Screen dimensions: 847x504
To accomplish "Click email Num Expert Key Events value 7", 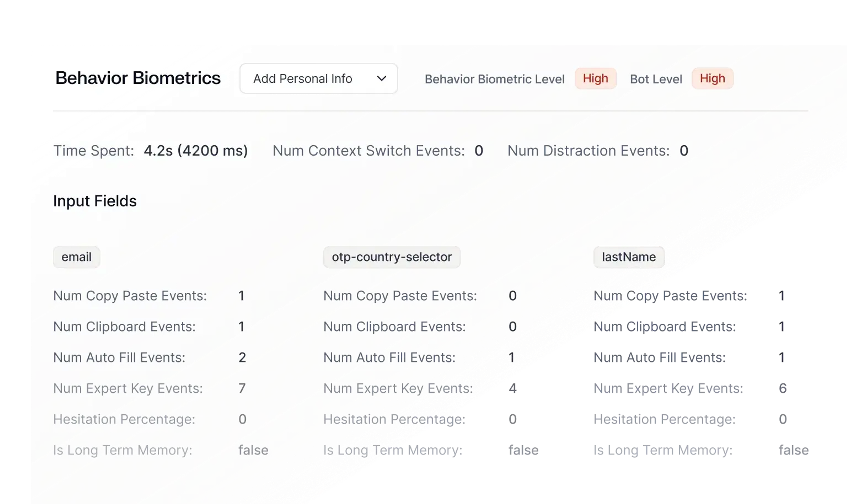I will coord(242,388).
